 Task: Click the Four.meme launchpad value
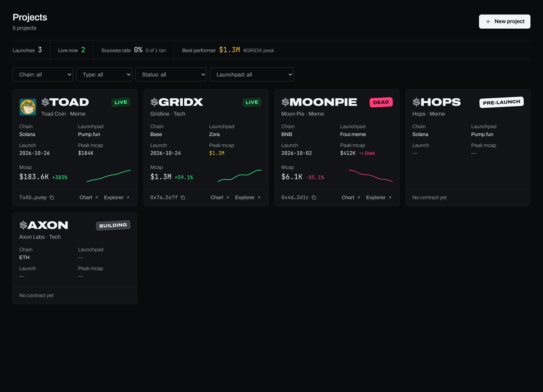point(353,134)
